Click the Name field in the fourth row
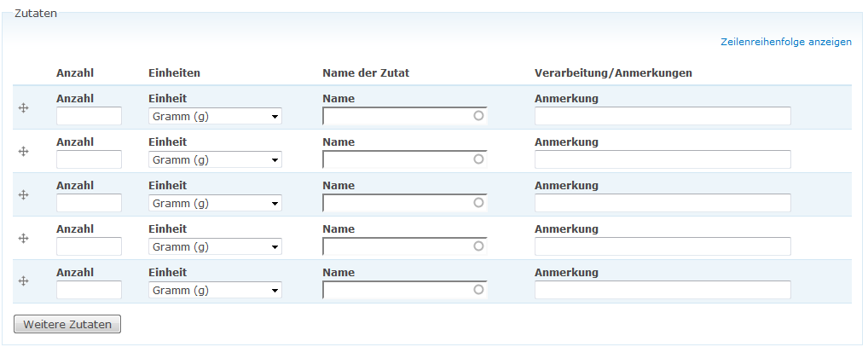Image resolution: width=868 pixels, height=347 pixels. point(396,246)
